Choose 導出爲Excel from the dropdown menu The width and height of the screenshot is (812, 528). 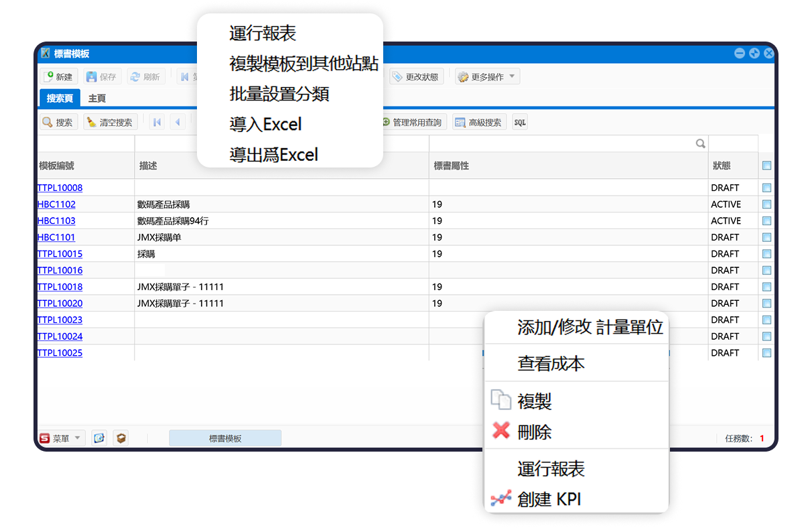pyautogui.click(x=273, y=155)
